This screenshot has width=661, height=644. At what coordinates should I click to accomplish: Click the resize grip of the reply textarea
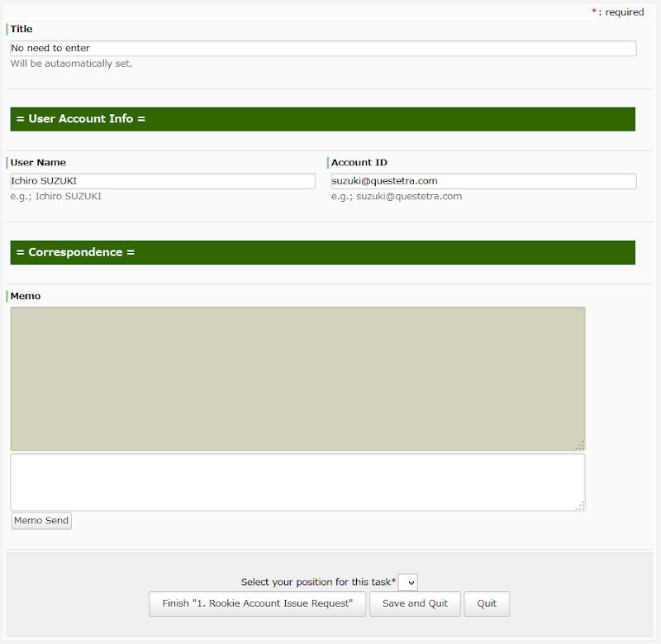point(581,506)
